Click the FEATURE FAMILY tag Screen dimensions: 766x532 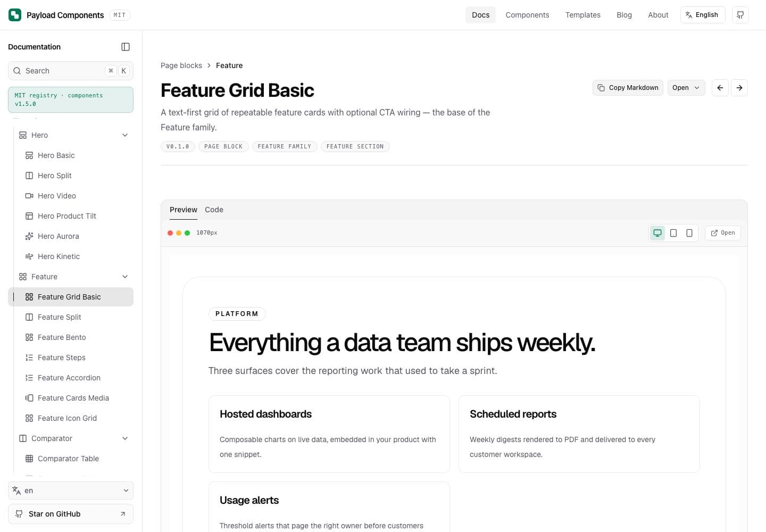[285, 146]
